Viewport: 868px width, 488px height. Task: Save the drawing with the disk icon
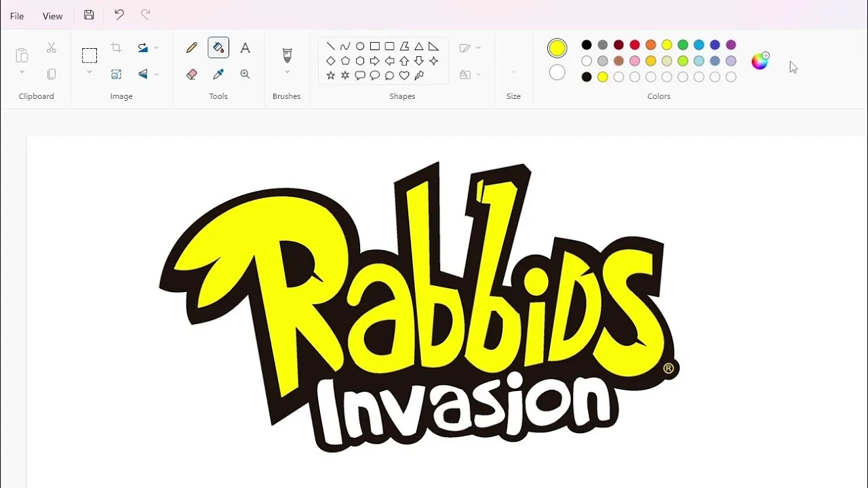pyautogui.click(x=89, y=15)
